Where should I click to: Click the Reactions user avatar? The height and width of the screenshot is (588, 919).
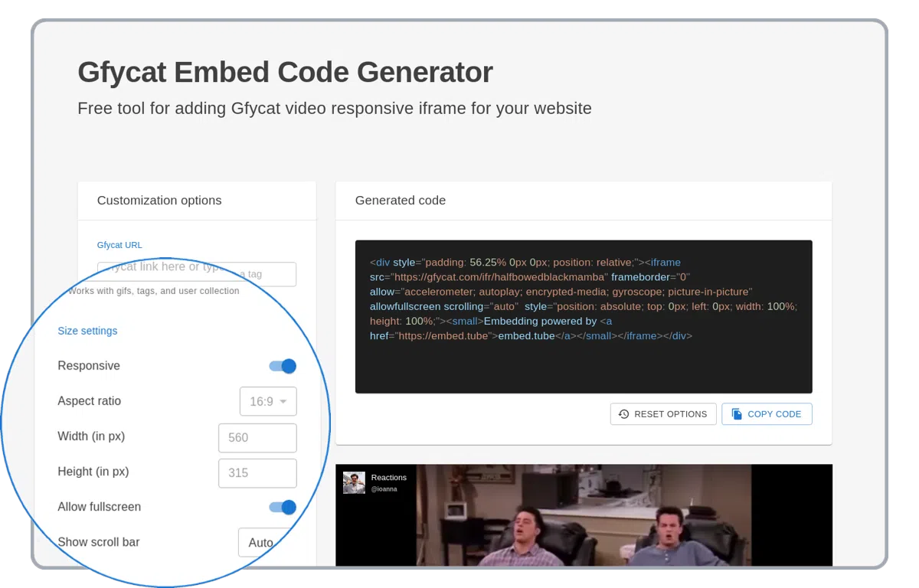(354, 482)
